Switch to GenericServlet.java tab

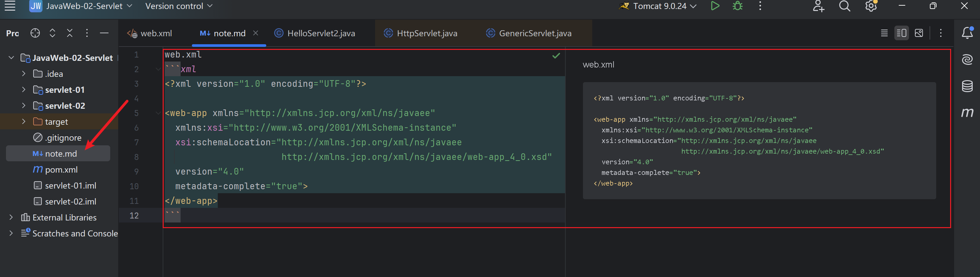(529, 34)
